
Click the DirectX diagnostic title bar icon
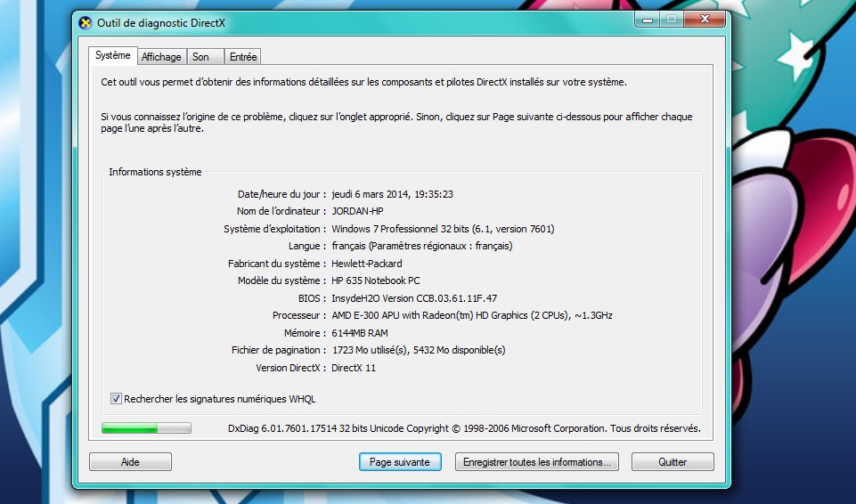coord(86,23)
